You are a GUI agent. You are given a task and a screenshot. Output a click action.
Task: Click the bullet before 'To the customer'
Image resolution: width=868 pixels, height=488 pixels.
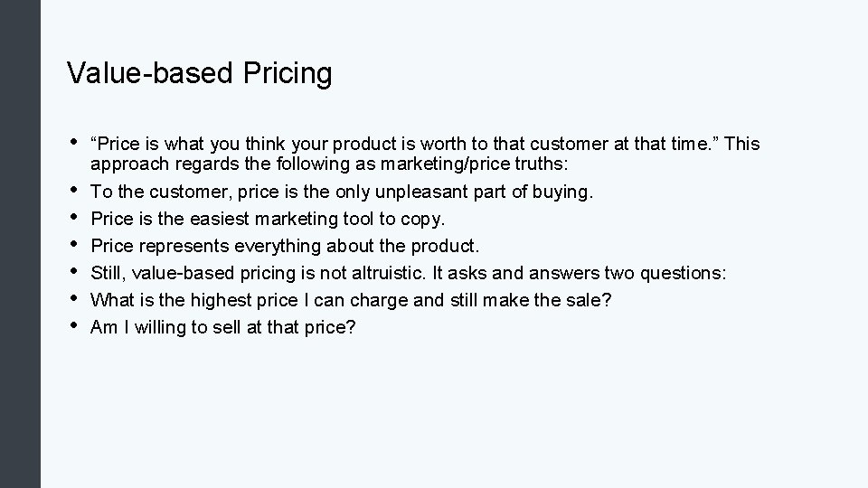click(73, 190)
